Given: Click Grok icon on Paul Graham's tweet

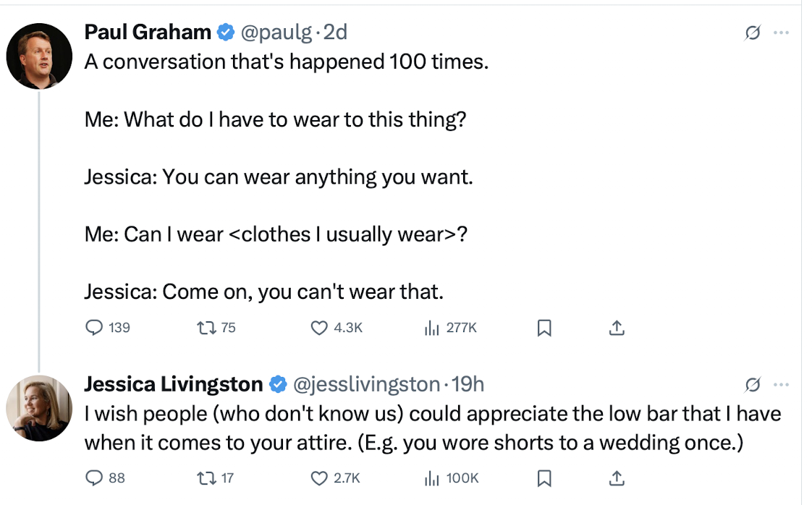Looking at the screenshot, I should (753, 33).
